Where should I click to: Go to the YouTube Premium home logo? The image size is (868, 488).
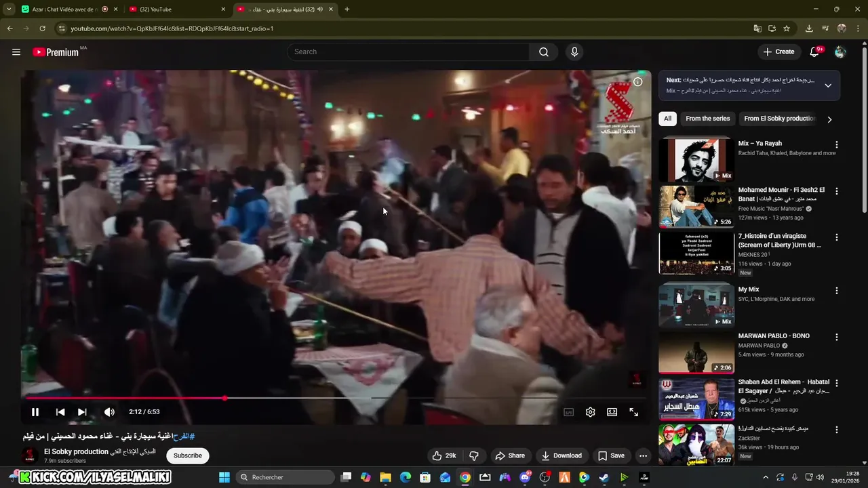click(57, 52)
